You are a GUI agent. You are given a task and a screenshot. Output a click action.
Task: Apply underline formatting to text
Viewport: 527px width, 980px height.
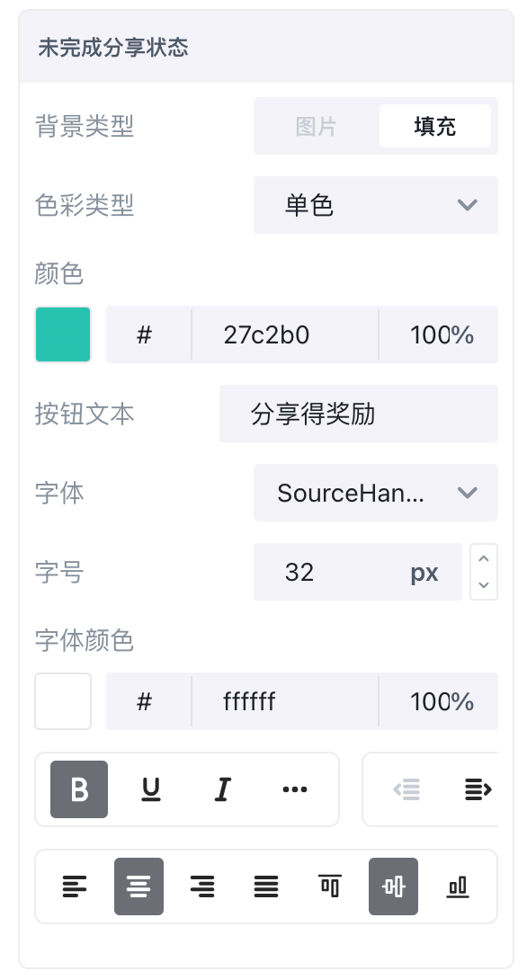(x=151, y=788)
